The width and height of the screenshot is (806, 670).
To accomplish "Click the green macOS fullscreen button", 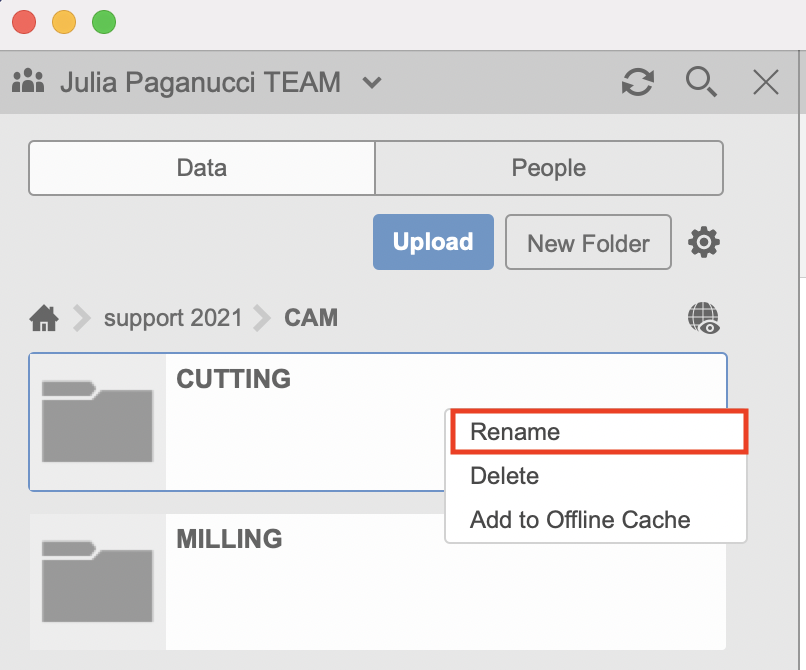I will click(x=104, y=22).
